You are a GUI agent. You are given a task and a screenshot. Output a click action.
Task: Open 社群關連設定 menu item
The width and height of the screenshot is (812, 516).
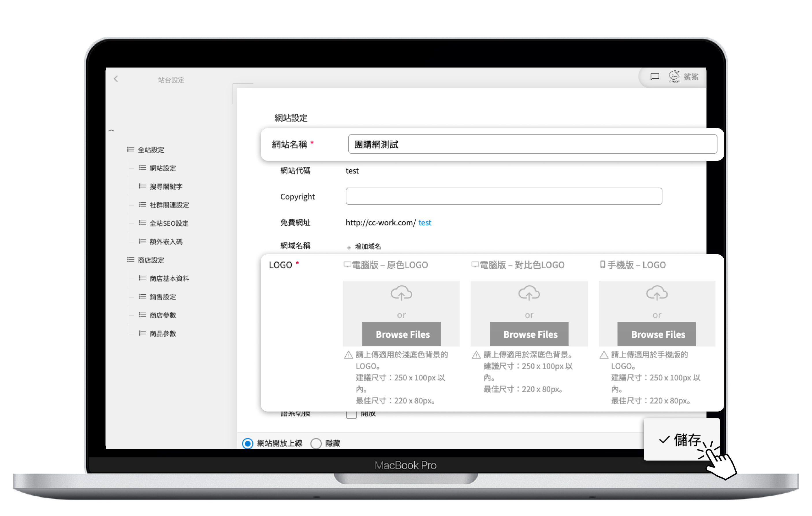[x=169, y=205]
